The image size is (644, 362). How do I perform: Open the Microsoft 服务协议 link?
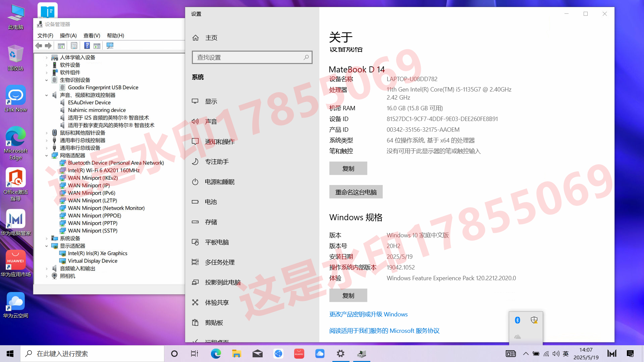click(384, 330)
